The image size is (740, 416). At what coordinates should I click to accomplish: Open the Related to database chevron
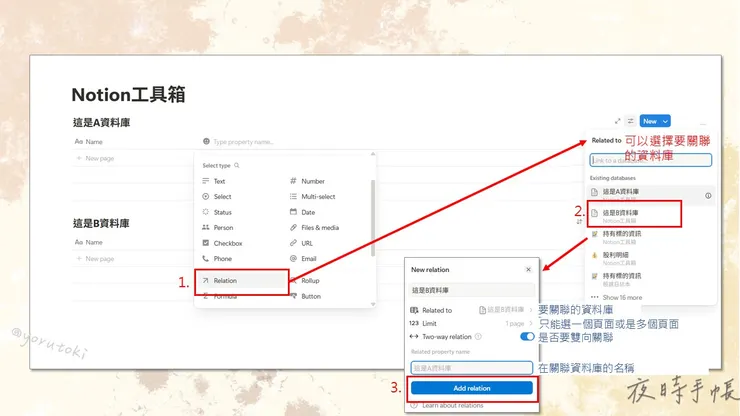(x=531, y=310)
